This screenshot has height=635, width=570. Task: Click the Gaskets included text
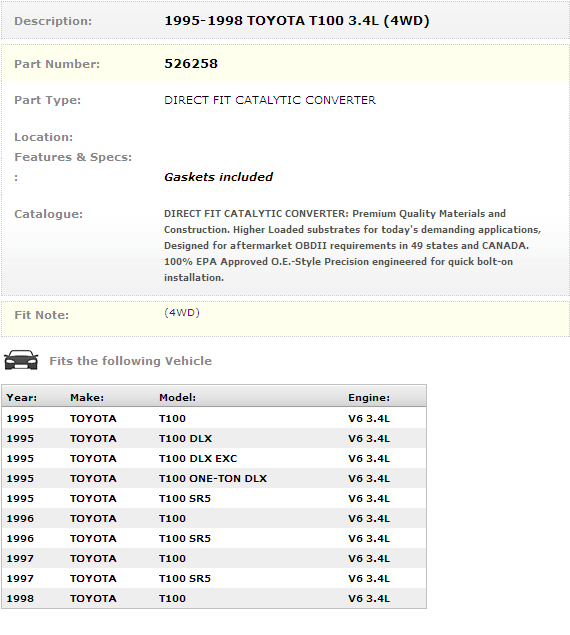click(x=218, y=177)
